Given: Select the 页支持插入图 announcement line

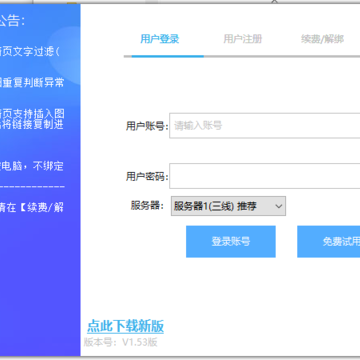Looking at the screenshot, I should tap(32, 114).
